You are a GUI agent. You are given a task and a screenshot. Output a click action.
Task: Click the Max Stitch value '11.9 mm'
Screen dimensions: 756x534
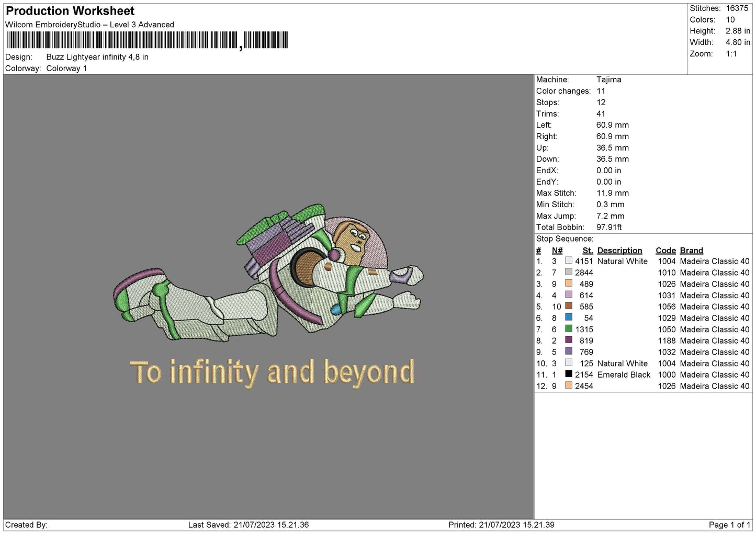pos(613,193)
